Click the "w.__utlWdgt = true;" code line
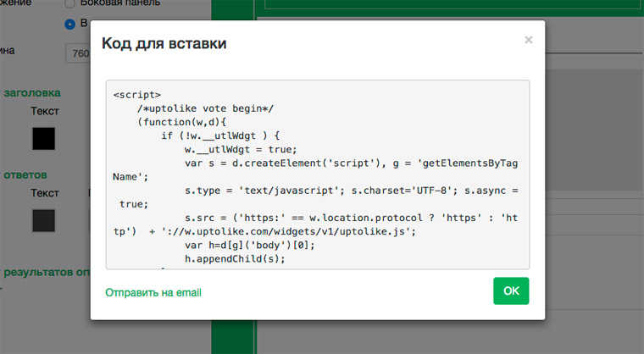This screenshot has width=644, height=354. [x=240, y=150]
